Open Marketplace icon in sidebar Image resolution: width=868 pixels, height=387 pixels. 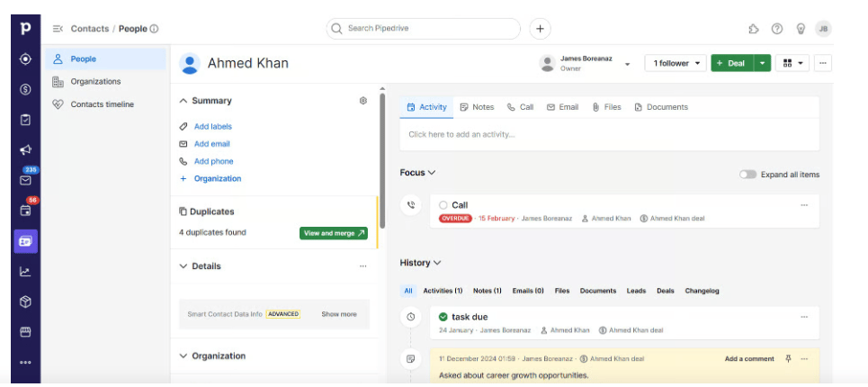point(25,331)
